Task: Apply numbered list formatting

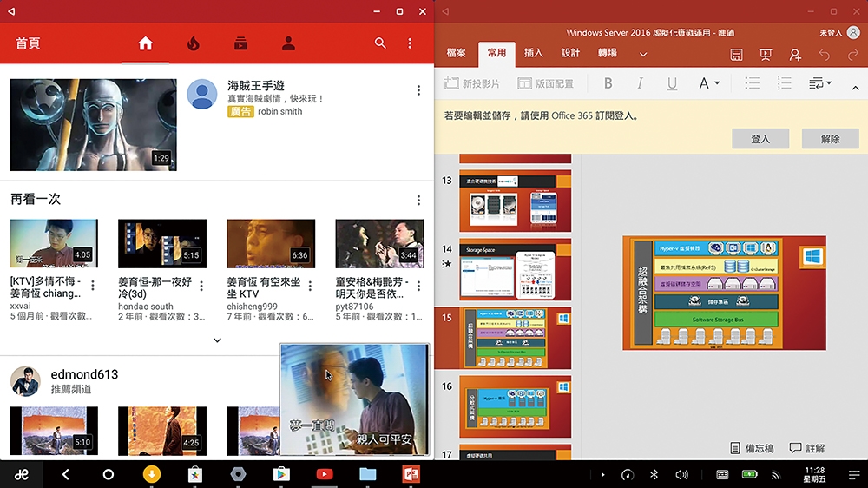Action: 785,83
